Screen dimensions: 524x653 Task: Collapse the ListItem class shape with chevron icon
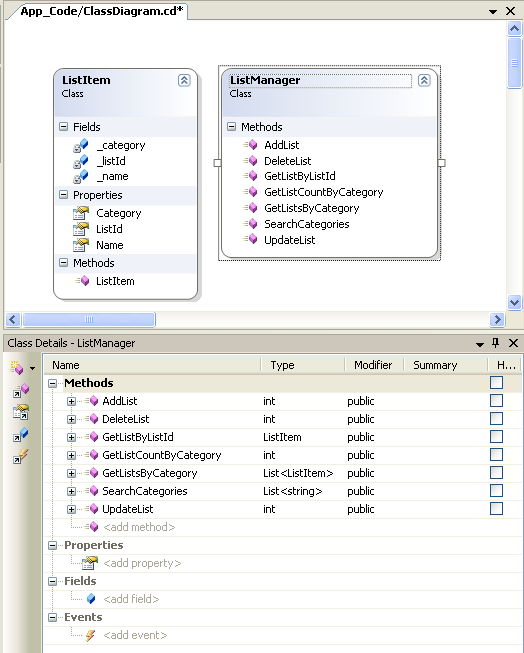[184, 80]
